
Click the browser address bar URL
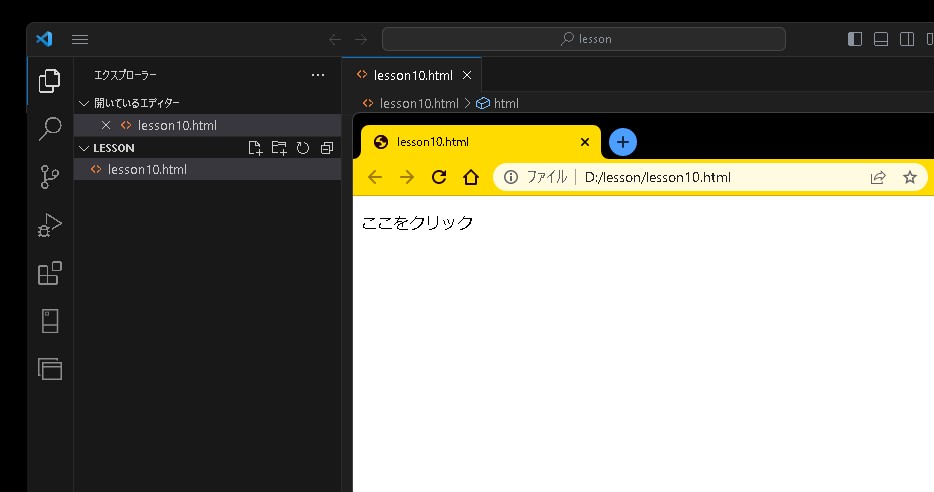click(x=657, y=177)
